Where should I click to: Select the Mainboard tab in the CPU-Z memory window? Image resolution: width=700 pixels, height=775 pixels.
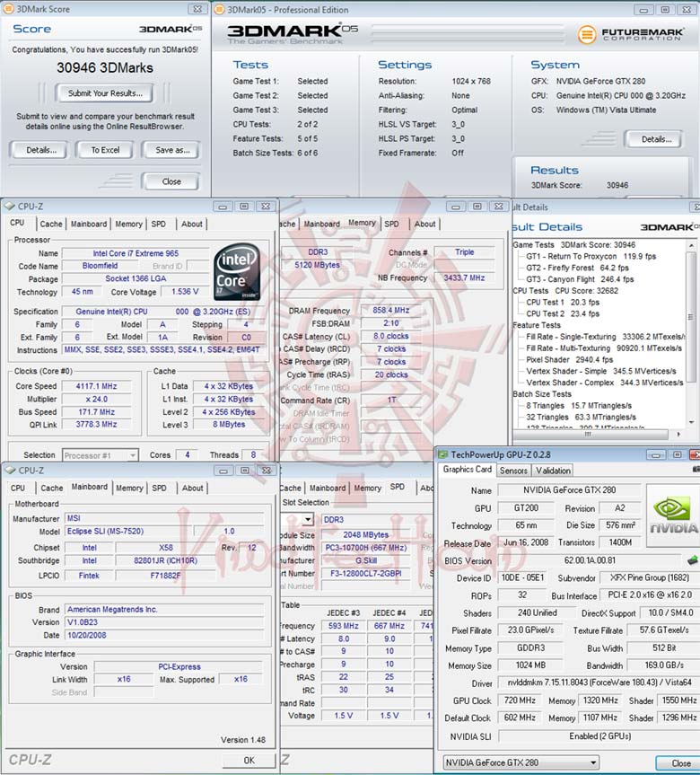point(321,224)
